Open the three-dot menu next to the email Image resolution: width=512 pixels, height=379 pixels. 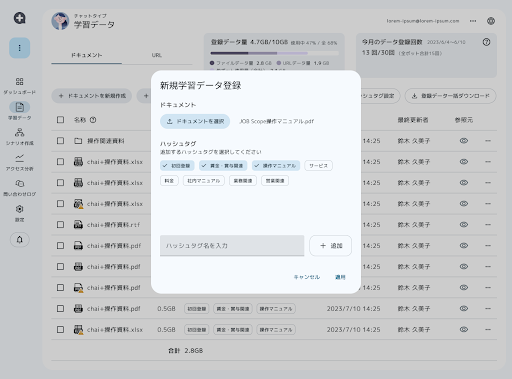[473, 21]
